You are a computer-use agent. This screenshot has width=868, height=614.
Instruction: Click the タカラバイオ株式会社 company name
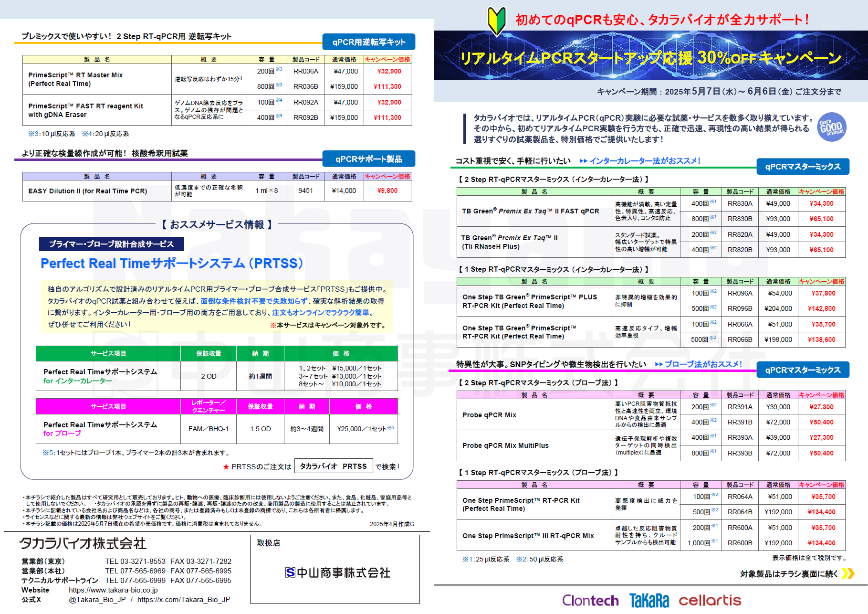coord(83,543)
